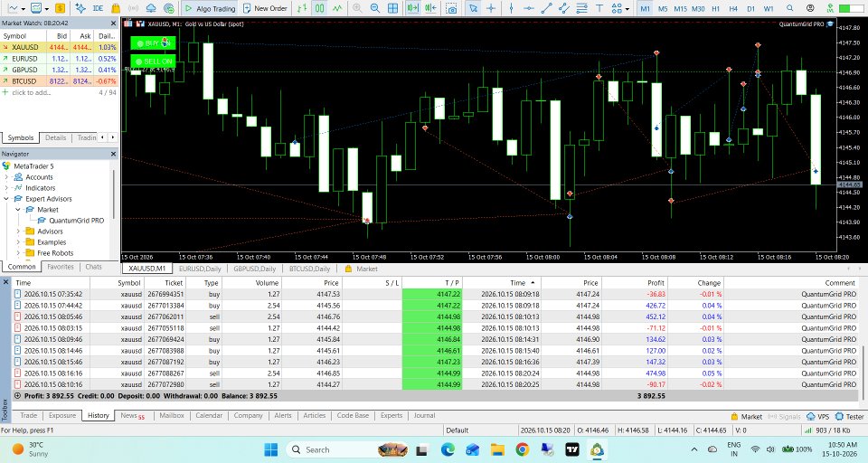Switch chart to line chart view
The image size is (868, 463).
(x=337, y=8)
